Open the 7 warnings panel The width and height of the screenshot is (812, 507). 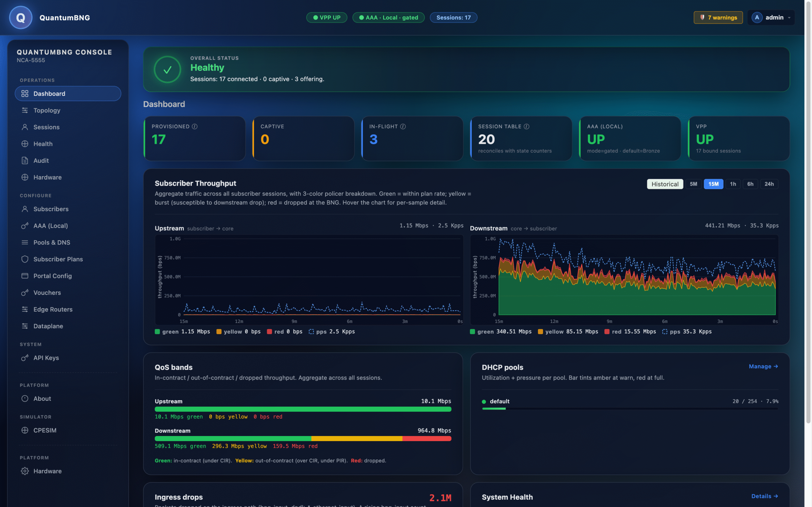click(x=718, y=17)
